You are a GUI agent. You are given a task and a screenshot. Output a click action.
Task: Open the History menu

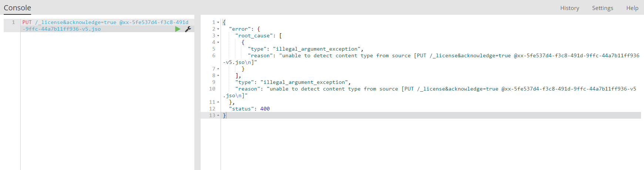click(x=570, y=8)
